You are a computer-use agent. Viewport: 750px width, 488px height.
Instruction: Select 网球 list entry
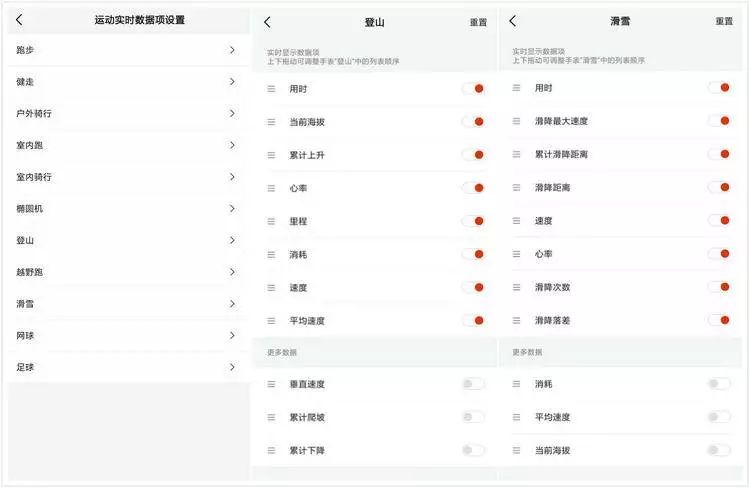[128, 335]
